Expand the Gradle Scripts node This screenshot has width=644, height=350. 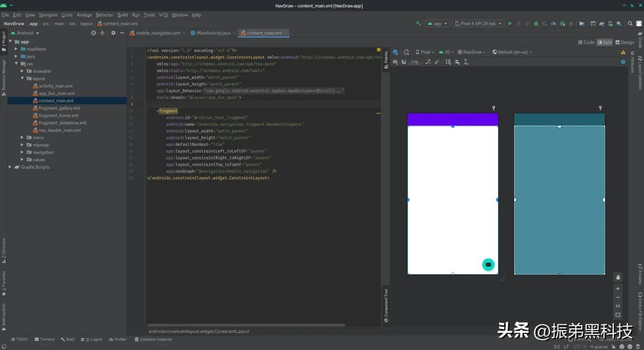pos(10,167)
